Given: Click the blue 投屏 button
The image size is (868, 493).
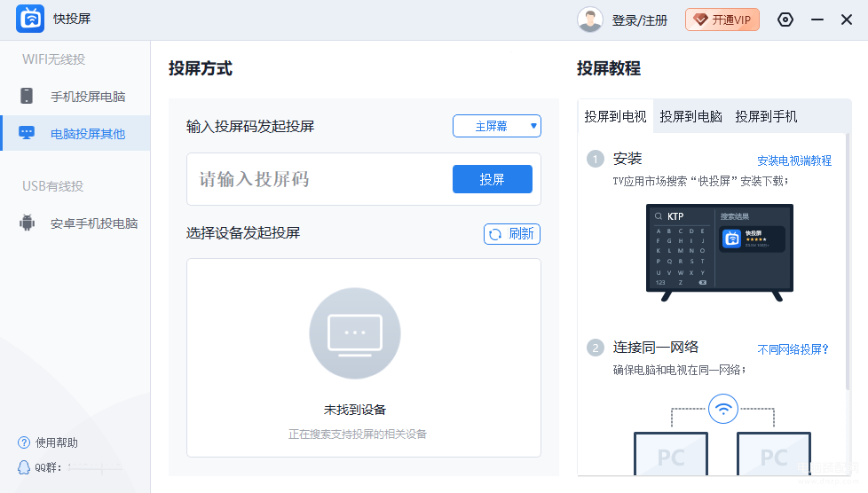Looking at the screenshot, I should point(492,179).
